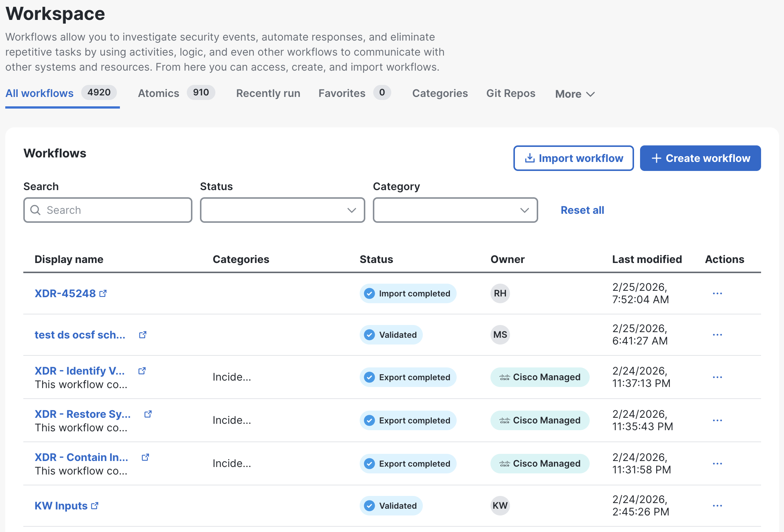Expand the Category filter dropdown
Screen dimensions: 784x532
pyautogui.click(x=455, y=210)
